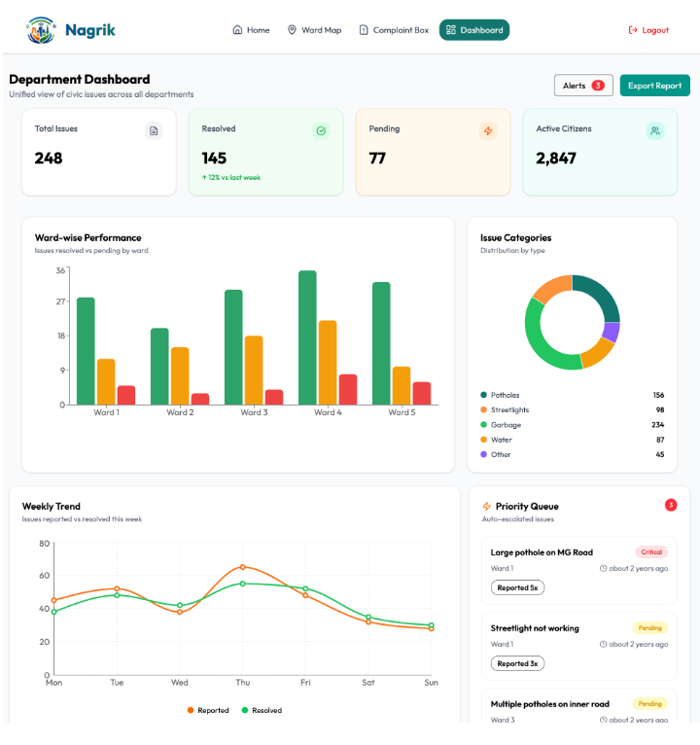Click the purple Other donut segment
700x745 pixels.
[612, 332]
